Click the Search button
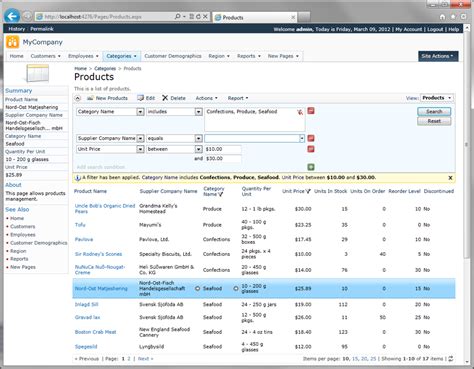The image size is (474, 369). 434,111
